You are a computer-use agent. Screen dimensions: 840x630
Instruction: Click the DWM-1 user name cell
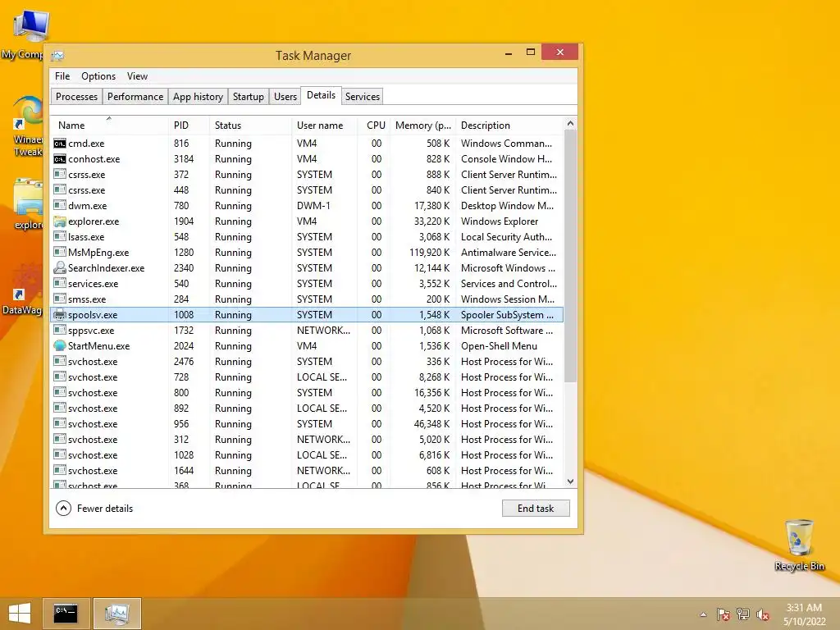[x=313, y=206]
